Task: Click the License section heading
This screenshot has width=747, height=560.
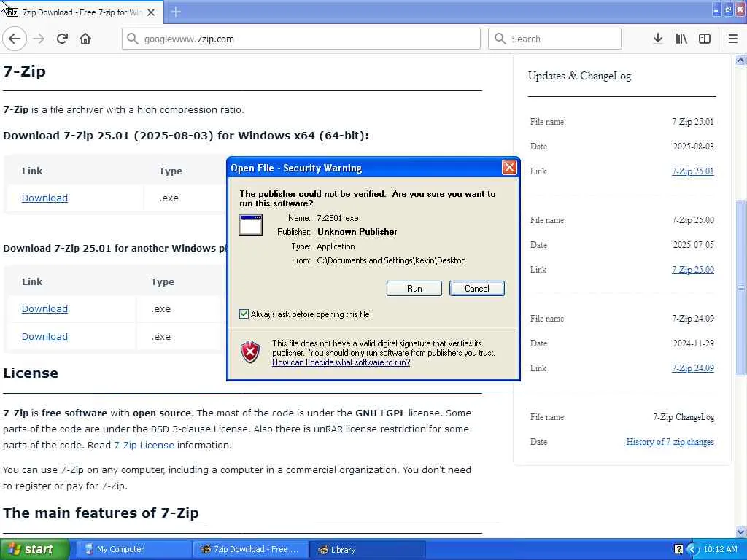Action: pyautogui.click(x=31, y=373)
